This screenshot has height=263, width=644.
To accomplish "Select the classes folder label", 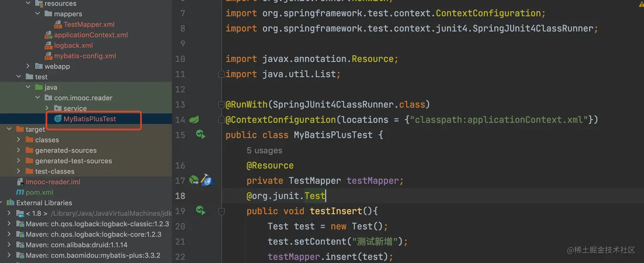I will (x=47, y=140).
